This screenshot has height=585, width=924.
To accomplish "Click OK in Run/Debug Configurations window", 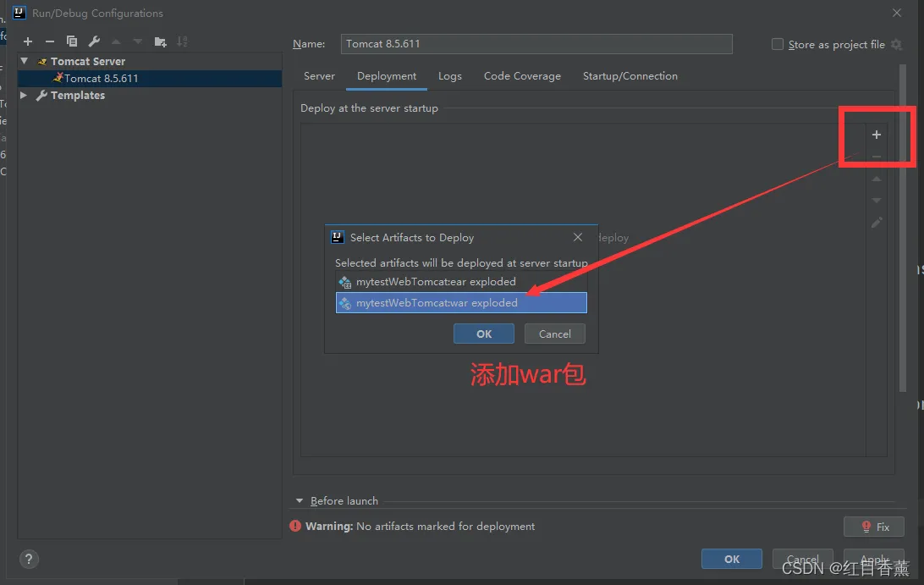I will coord(731,559).
